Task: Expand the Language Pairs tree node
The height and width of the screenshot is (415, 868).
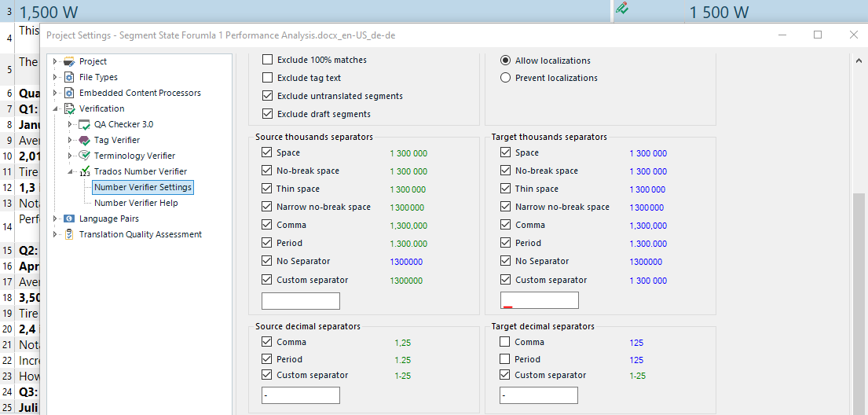Action: tap(55, 219)
